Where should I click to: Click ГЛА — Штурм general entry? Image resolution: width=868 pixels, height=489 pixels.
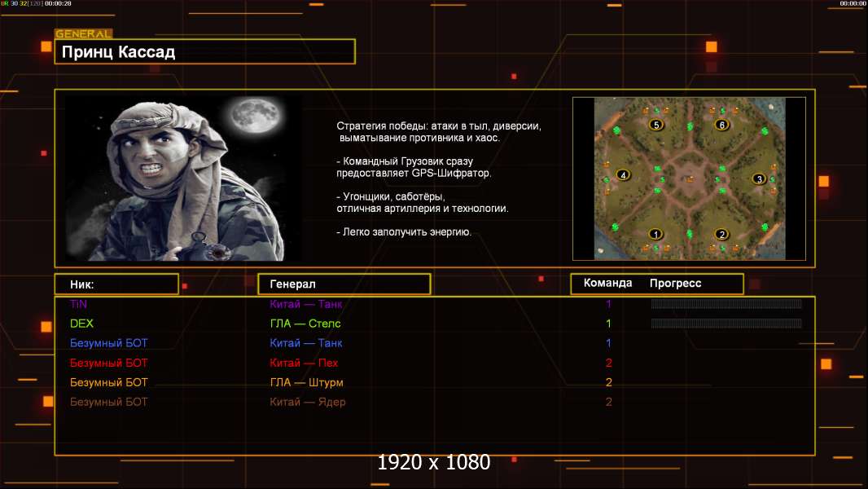(307, 383)
